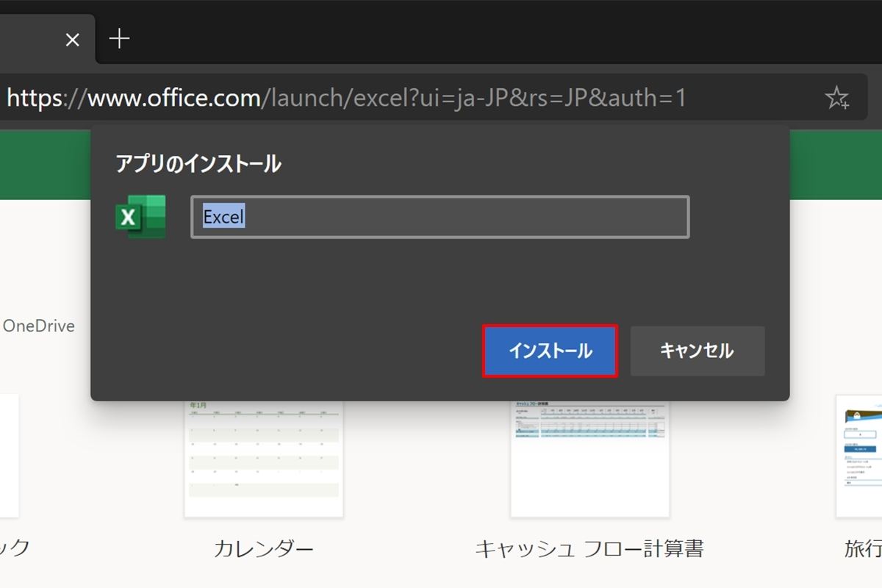
Task: Add page to favorites with star icon
Action: click(x=836, y=98)
